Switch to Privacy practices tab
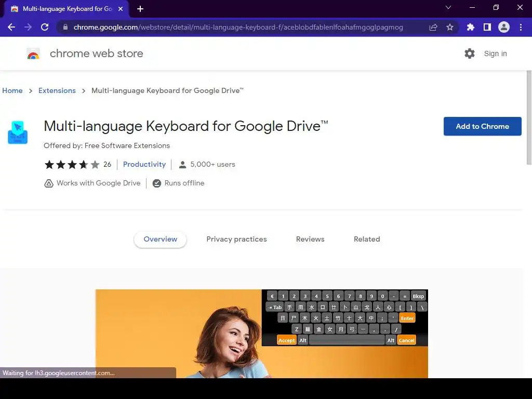 point(236,239)
